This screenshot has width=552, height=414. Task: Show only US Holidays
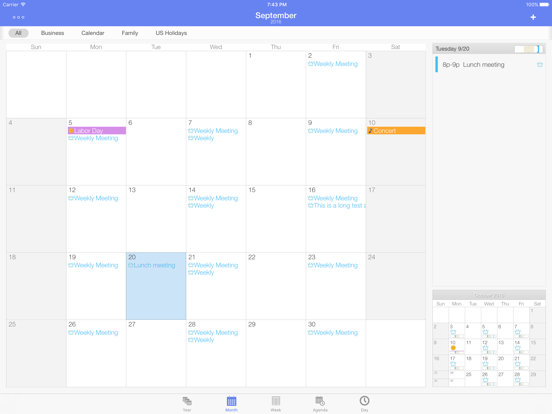coord(171,33)
